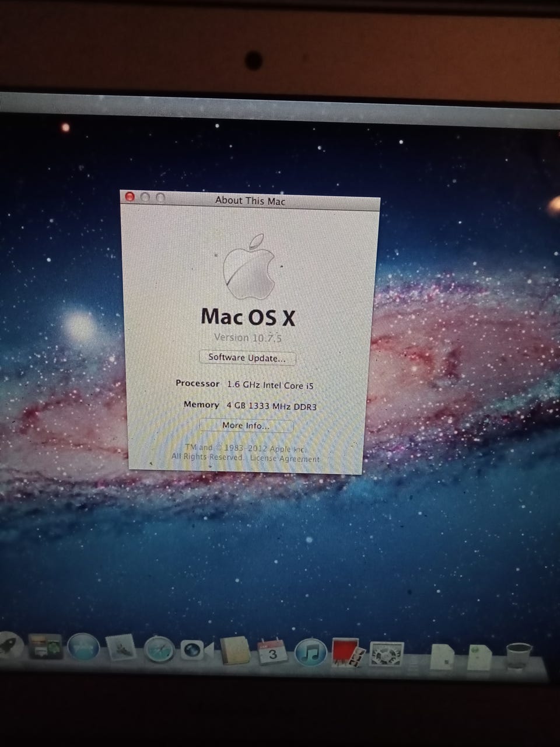
Task: Open the Address Book in the Dock
Action: [x=235, y=651]
